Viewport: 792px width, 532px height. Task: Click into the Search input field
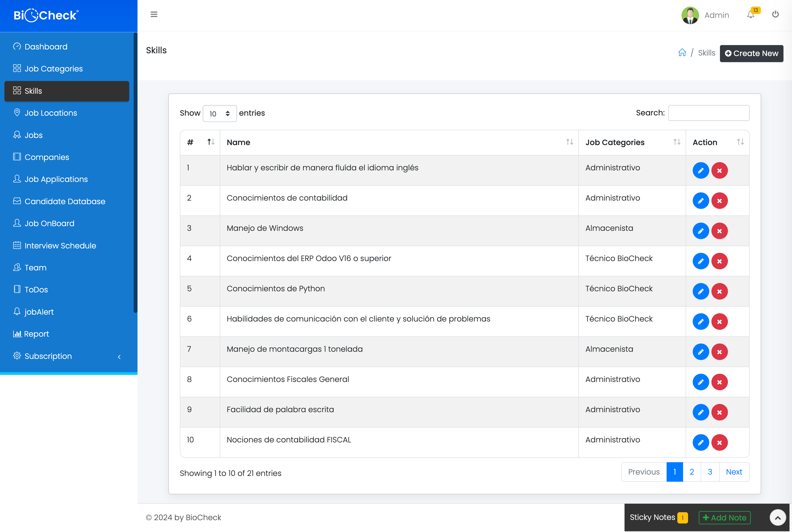[708, 113]
